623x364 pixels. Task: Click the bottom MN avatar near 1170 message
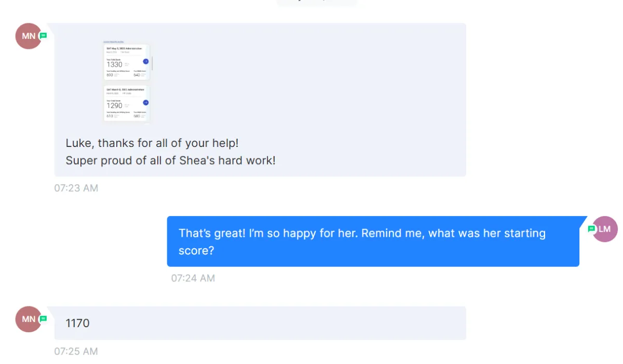[x=28, y=319]
